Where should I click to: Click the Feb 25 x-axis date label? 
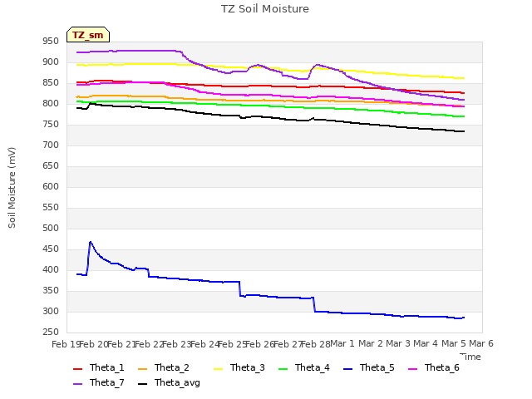(x=232, y=344)
